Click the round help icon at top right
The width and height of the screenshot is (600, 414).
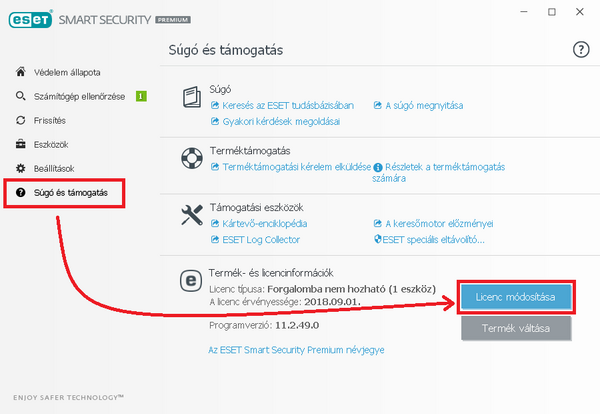click(x=581, y=49)
